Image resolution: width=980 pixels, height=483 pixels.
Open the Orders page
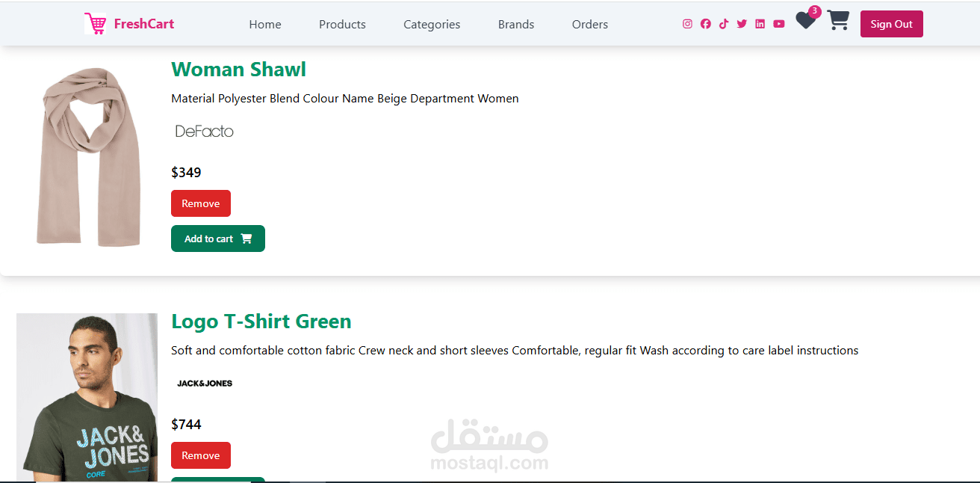coord(590,24)
